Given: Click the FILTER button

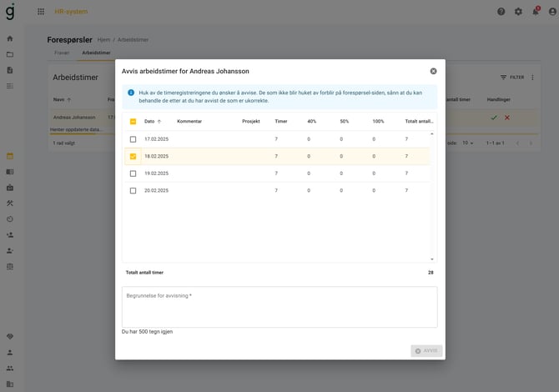Looking at the screenshot, I should pyautogui.click(x=512, y=78).
